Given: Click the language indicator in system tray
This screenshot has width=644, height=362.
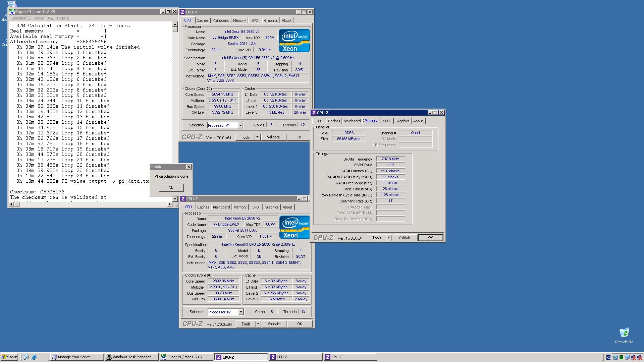Looking at the screenshot, I should (608, 357).
